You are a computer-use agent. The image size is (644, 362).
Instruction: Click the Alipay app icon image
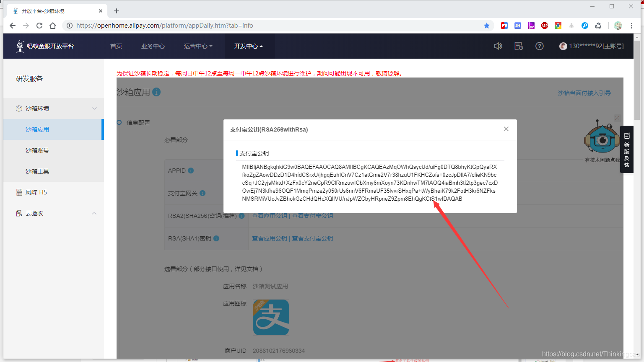(271, 317)
